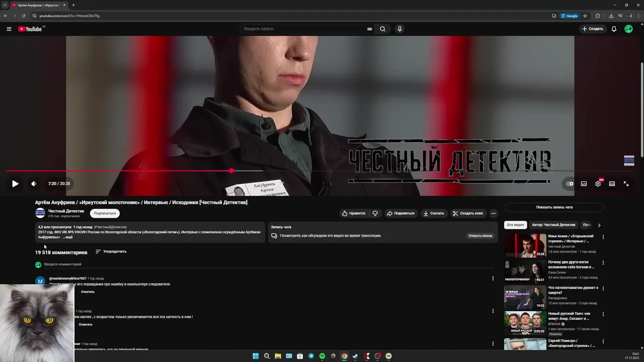Image resolution: width=644 pixels, height=362 pixels.
Task: Open player settings gear
Action: click(598, 184)
